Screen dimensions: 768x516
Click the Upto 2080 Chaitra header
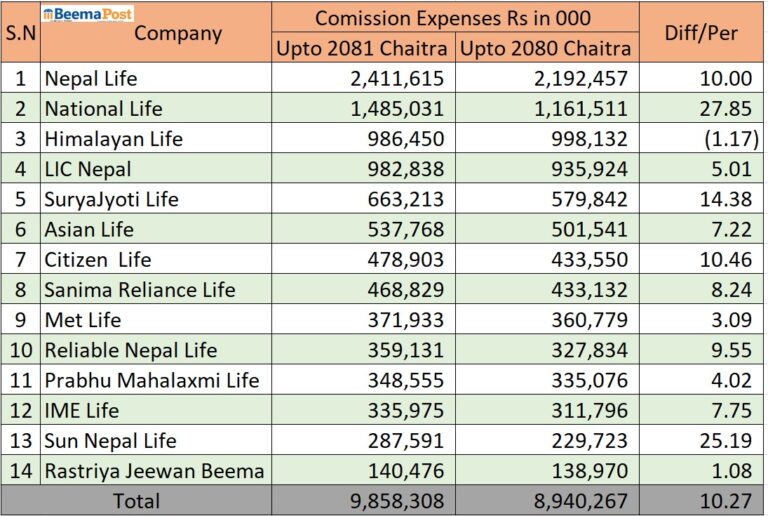[x=546, y=48]
